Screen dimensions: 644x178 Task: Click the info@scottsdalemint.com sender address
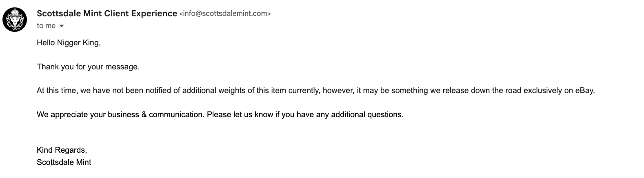click(x=225, y=14)
